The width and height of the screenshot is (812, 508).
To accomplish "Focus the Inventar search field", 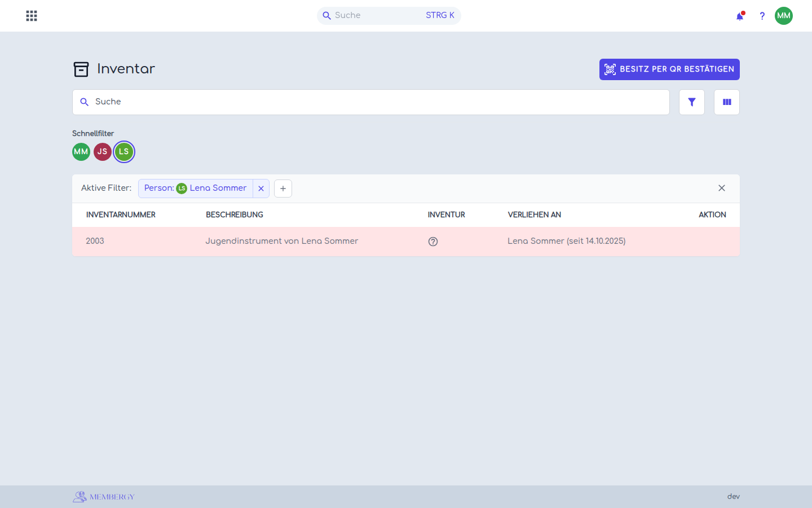I will (x=371, y=102).
